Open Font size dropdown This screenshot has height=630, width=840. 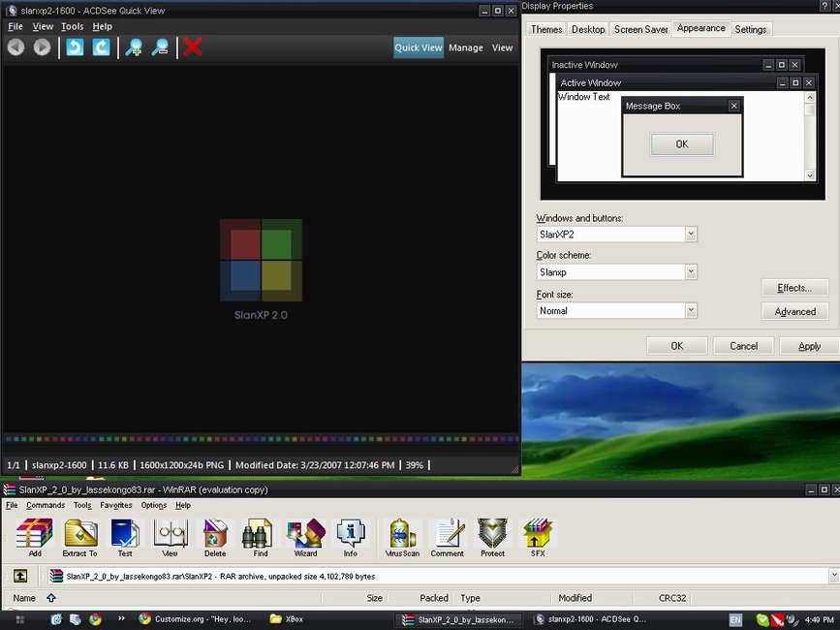[x=691, y=311]
